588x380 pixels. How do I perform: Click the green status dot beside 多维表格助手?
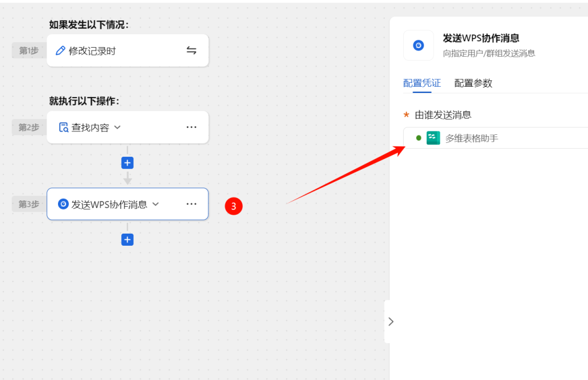click(x=419, y=138)
